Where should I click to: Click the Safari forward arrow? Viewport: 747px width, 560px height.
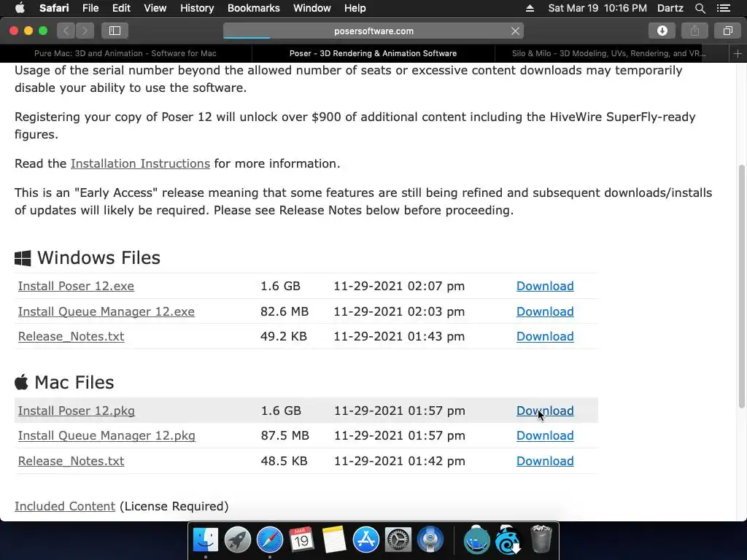tap(85, 31)
